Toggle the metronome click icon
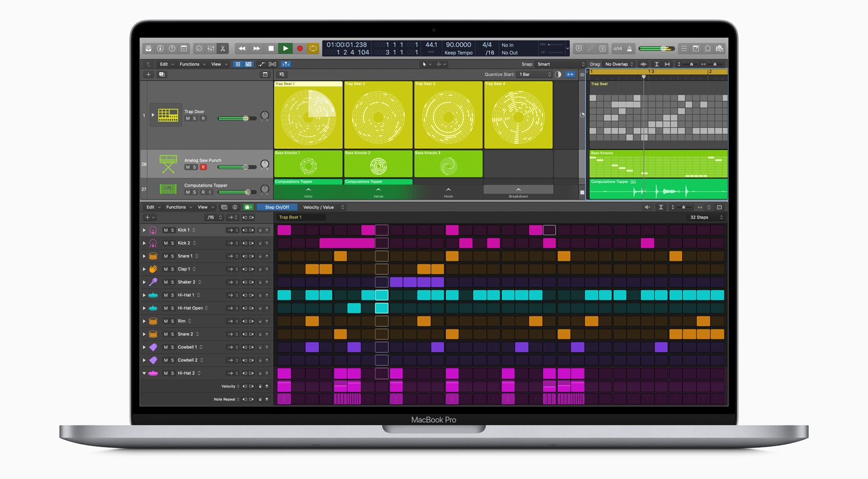This screenshot has height=479, width=868. click(x=630, y=48)
